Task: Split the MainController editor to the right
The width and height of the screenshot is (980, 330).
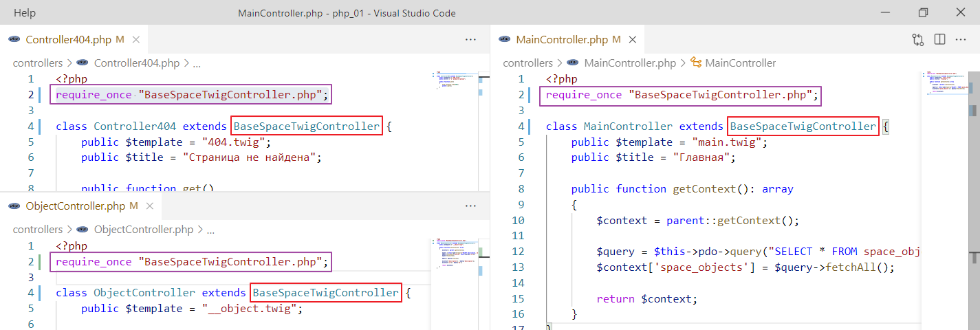Action: (939, 40)
